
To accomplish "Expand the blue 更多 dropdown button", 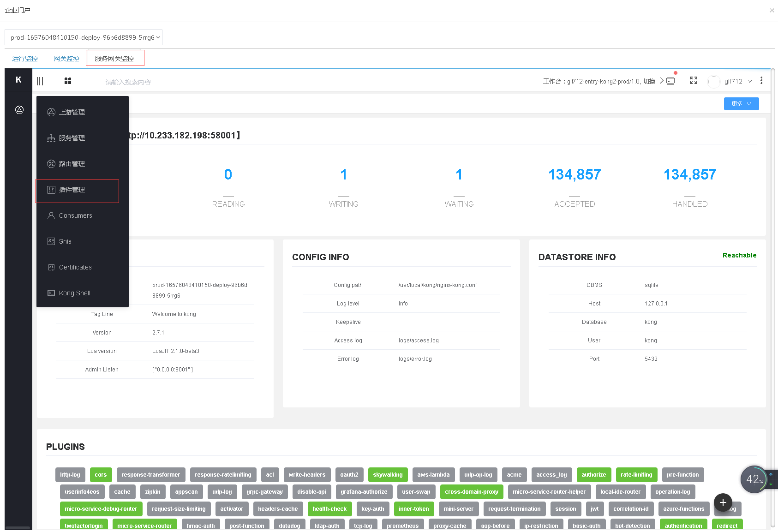I will pyautogui.click(x=741, y=104).
